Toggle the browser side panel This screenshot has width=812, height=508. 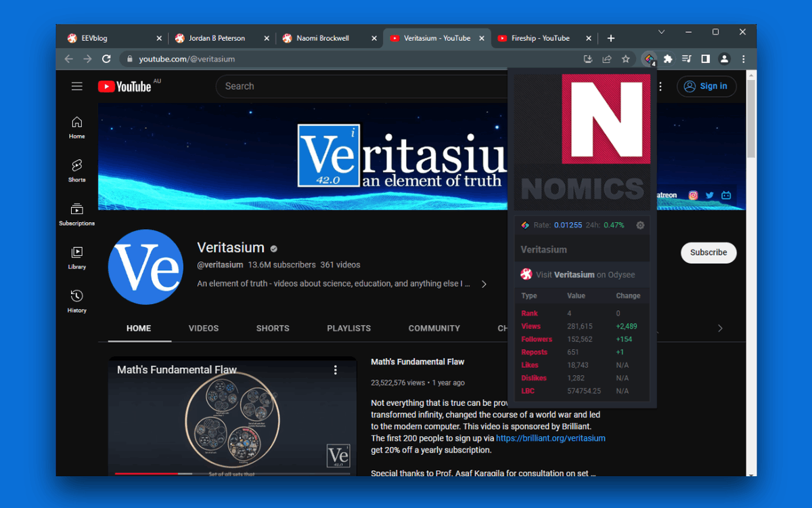coord(705,59)
